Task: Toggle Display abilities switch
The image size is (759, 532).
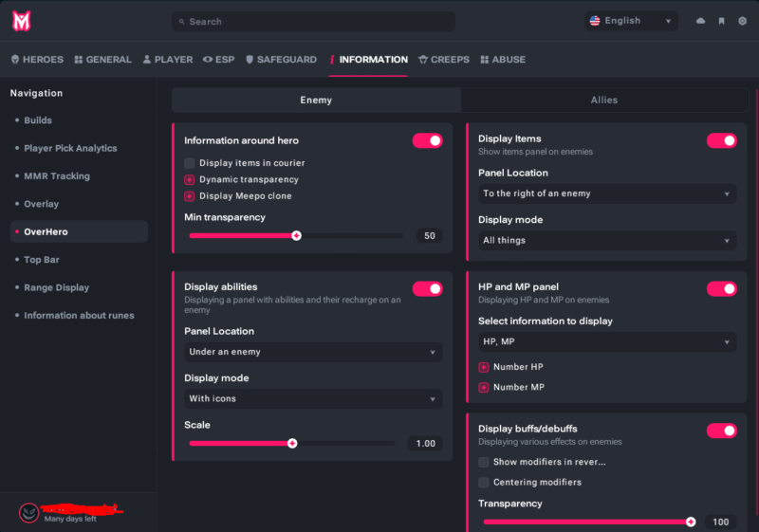Action: (x=428, y=288)
